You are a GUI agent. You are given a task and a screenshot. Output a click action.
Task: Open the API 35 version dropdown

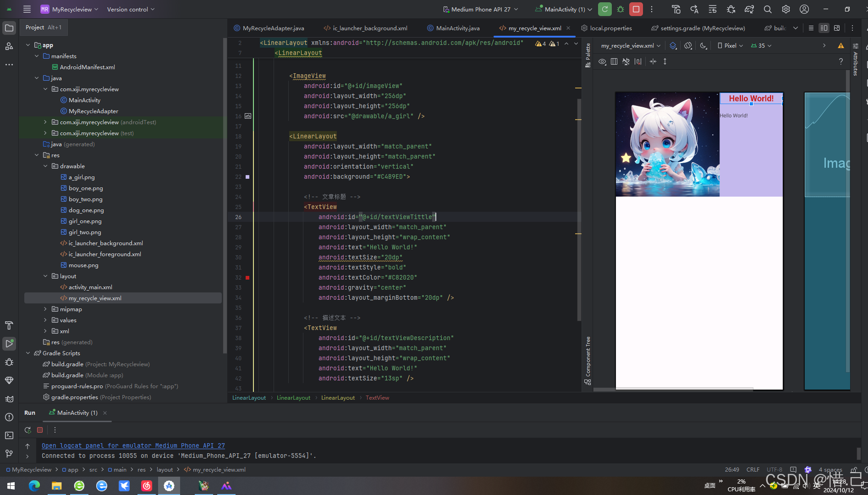[x=761, y=45]
